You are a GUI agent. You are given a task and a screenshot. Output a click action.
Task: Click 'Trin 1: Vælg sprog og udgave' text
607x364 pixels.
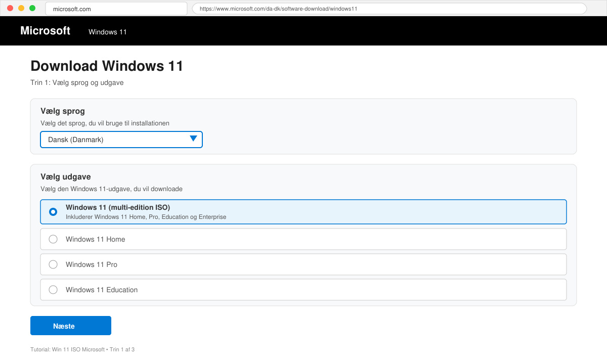(77, 82)
